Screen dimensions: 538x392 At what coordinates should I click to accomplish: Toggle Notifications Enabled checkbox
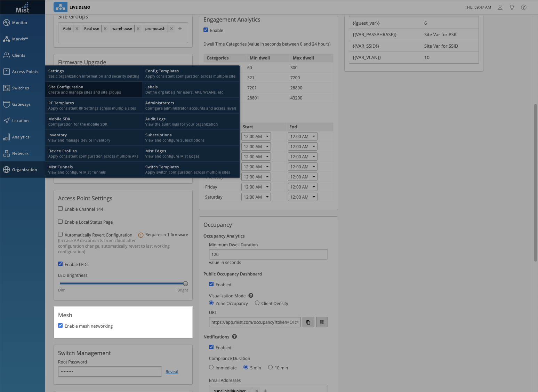pyautogui.click(x=211, y=347)
